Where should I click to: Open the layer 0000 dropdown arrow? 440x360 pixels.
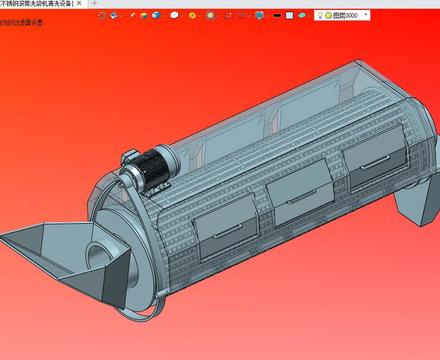366,15
